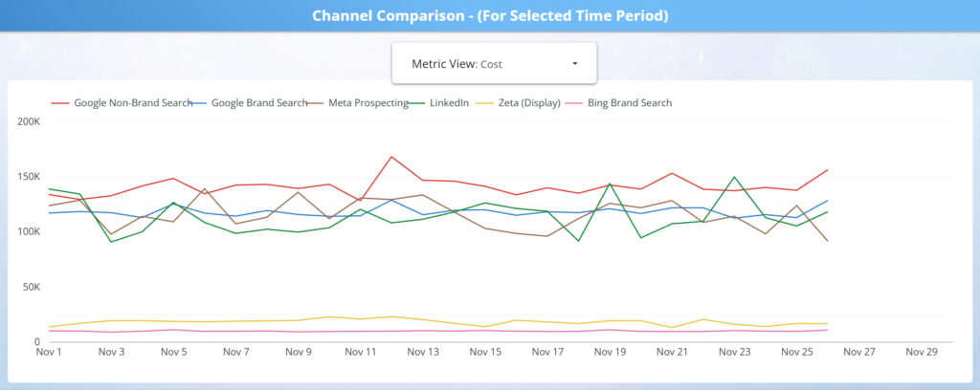This screenshot has width=980, height=390.
Task: Click the Nov 15 x-axis label
Action: click(x=485, y=352)
